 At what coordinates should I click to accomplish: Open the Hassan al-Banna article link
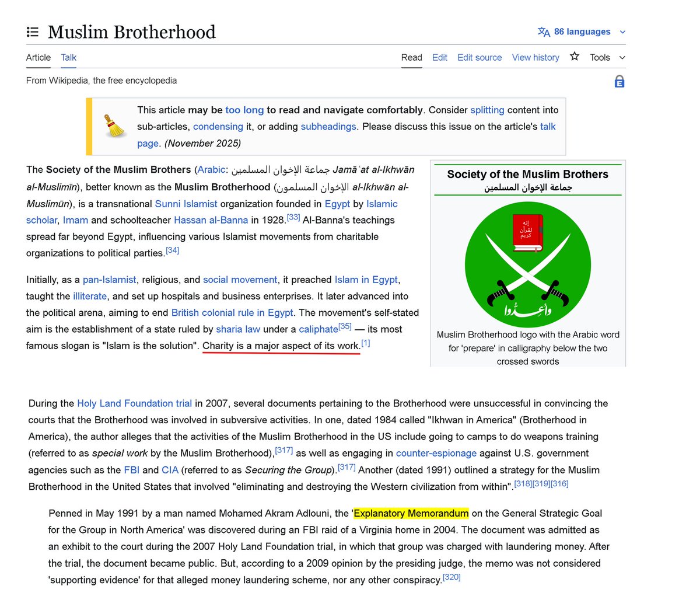point(211,220)
